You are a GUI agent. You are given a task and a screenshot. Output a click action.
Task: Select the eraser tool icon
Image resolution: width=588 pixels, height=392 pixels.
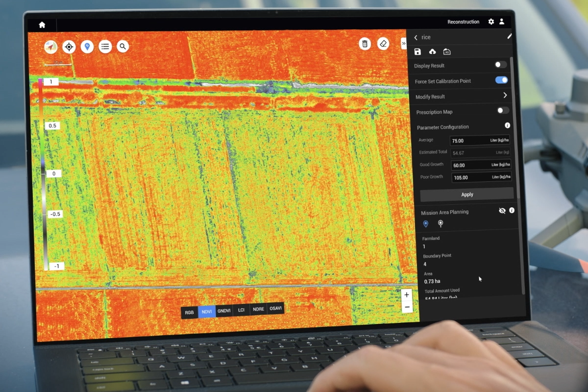click(x=383, y=44)
